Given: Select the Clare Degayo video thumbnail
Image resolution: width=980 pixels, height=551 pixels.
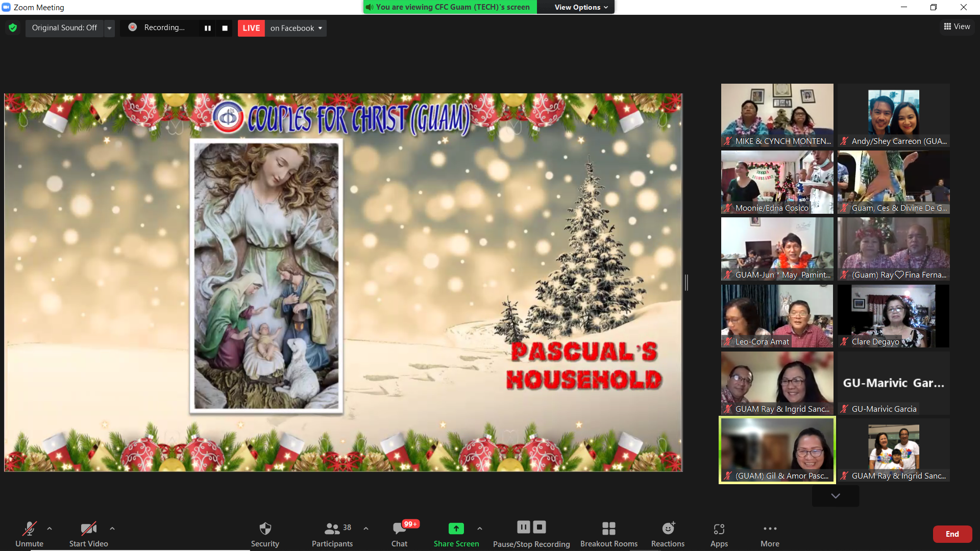Looking at the screenshot, I should (893, 316).
